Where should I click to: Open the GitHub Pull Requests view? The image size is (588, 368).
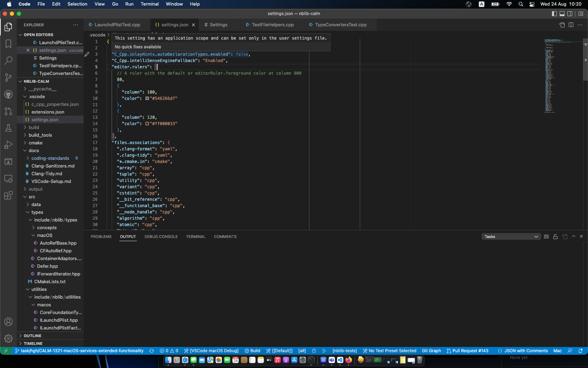[8, 111]
